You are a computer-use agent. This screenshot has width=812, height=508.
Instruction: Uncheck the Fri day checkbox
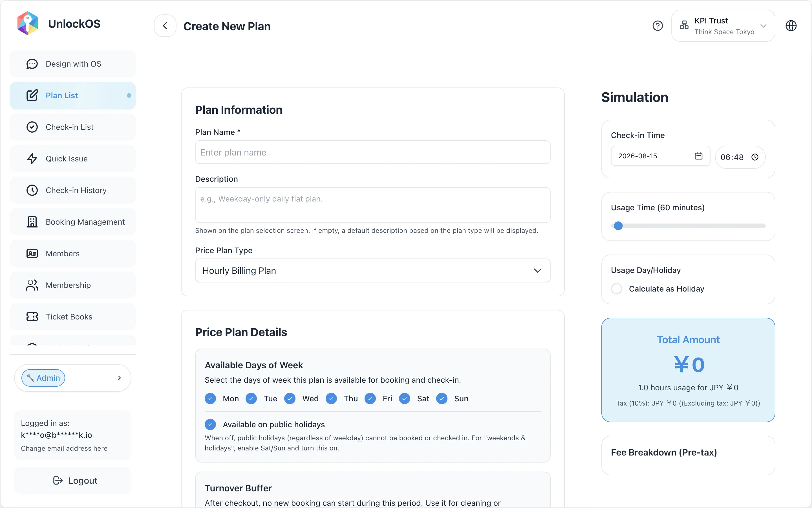[370, 398]
